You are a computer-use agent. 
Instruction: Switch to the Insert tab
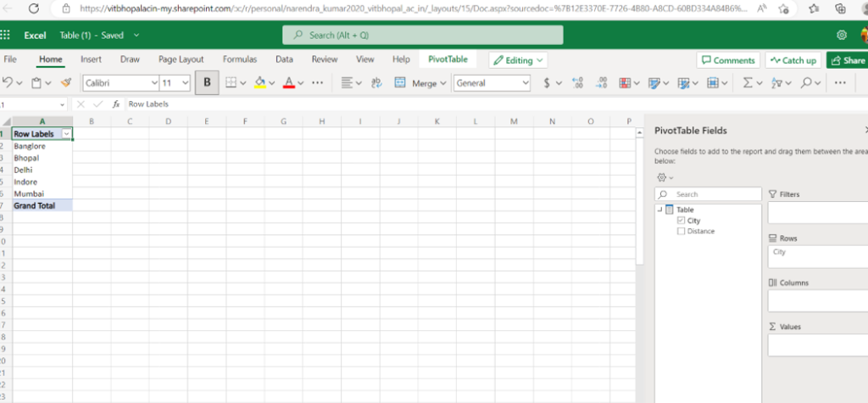pos(91,59)
